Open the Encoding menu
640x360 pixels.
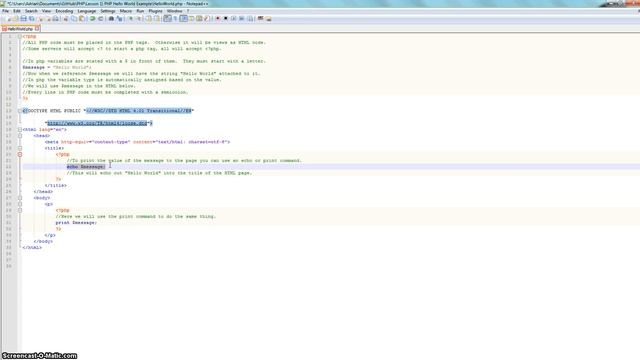click(64, 11)
